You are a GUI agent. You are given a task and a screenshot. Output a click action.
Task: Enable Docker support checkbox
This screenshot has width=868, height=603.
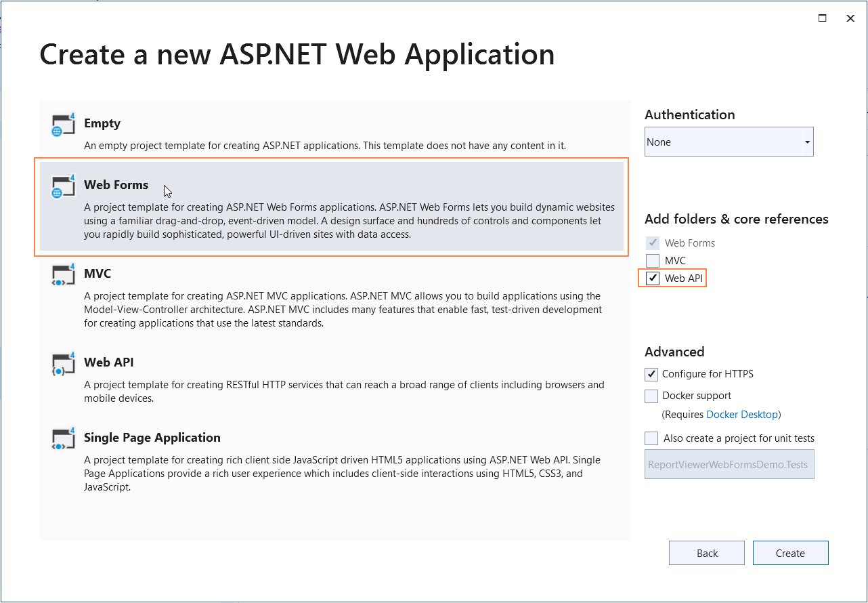point(651,396)
